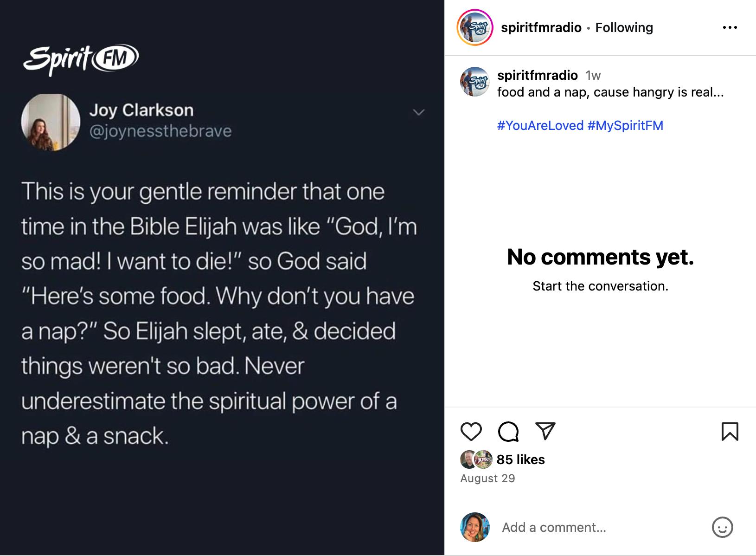
Task: View the 85 likes list
Action: tap(520, 459)
